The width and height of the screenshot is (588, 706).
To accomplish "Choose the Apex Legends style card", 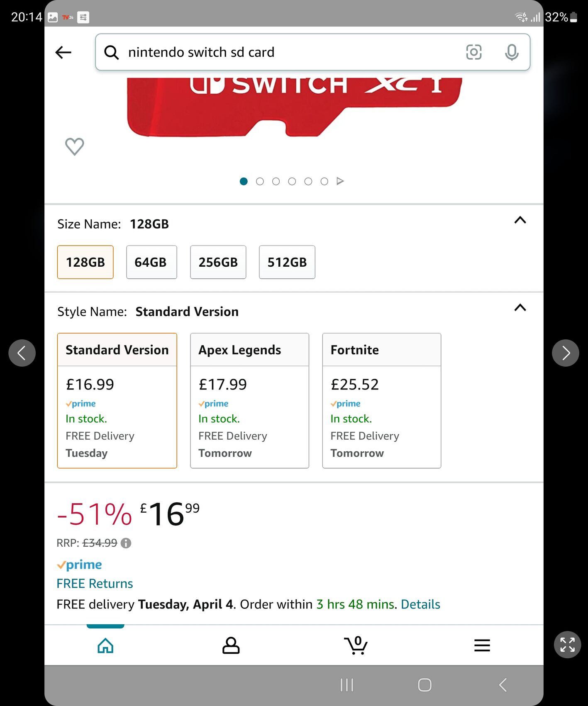I will pyautogui.click(x=249, y=400).
